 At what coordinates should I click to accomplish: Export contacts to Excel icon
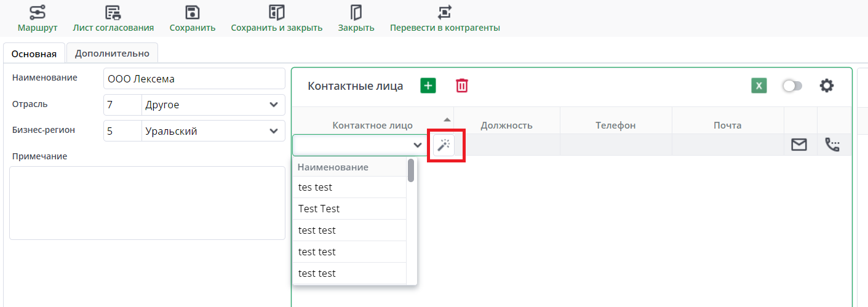point(759,86)
